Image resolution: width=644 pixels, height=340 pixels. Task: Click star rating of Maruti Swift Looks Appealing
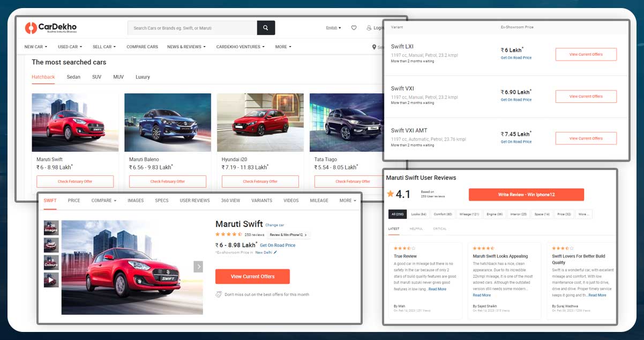[x=483, y=248]
